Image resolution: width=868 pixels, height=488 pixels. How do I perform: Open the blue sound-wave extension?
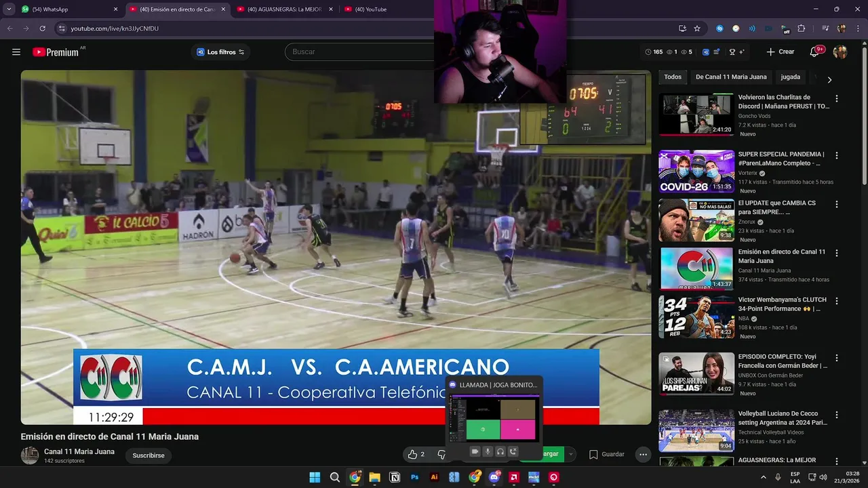(752, 28)
